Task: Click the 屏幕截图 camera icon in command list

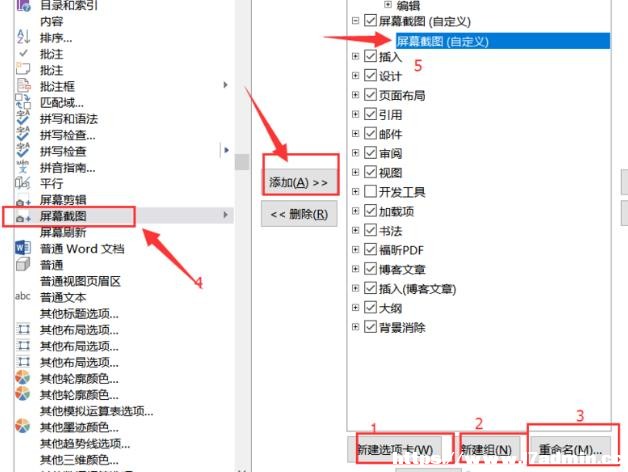Action: [x=23, y=217]
